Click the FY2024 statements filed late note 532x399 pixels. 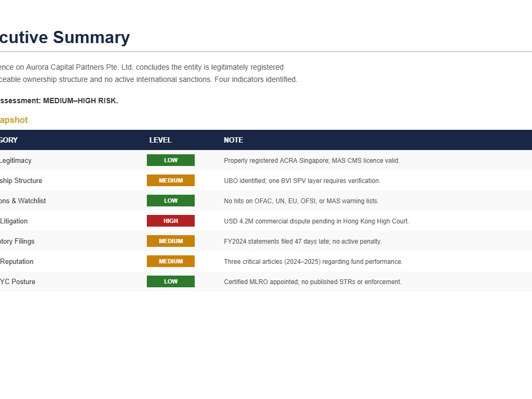point(303,242)
